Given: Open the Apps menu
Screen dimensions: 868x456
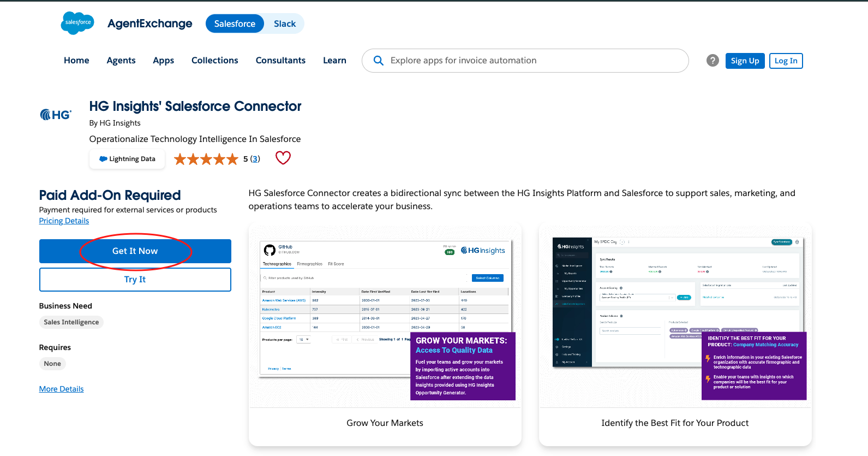Looking at the screenshot, I should point(163,60).
